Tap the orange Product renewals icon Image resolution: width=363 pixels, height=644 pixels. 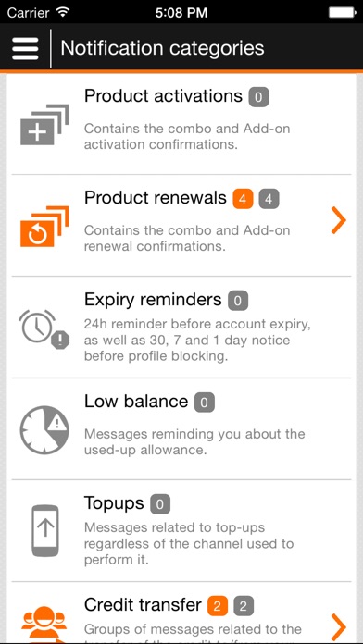(44, 227)
